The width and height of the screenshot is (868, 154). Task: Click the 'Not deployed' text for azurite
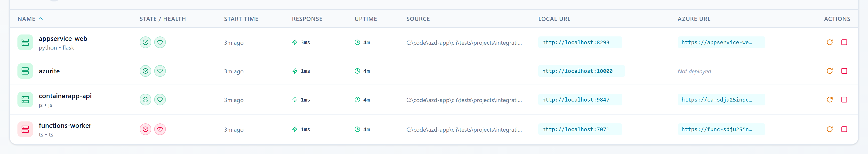pos(694,71)
